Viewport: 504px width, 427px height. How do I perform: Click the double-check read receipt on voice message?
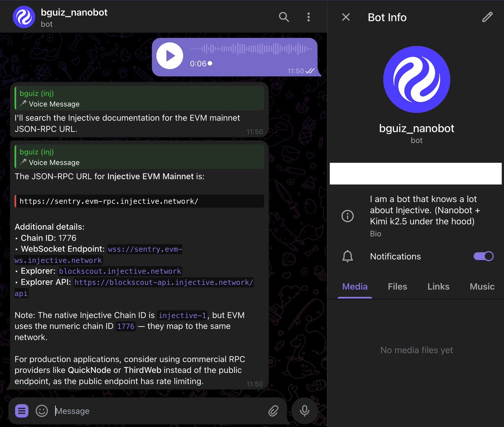point(310,71)
